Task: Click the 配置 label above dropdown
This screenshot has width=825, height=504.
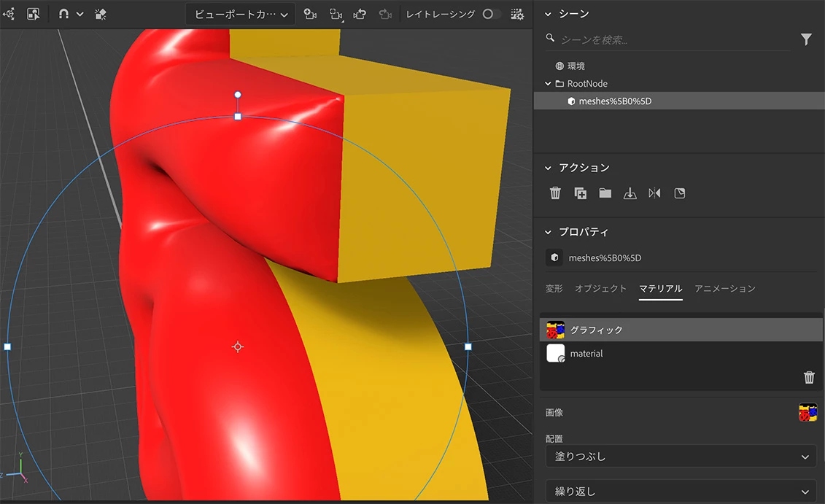Action: point(554,438)
